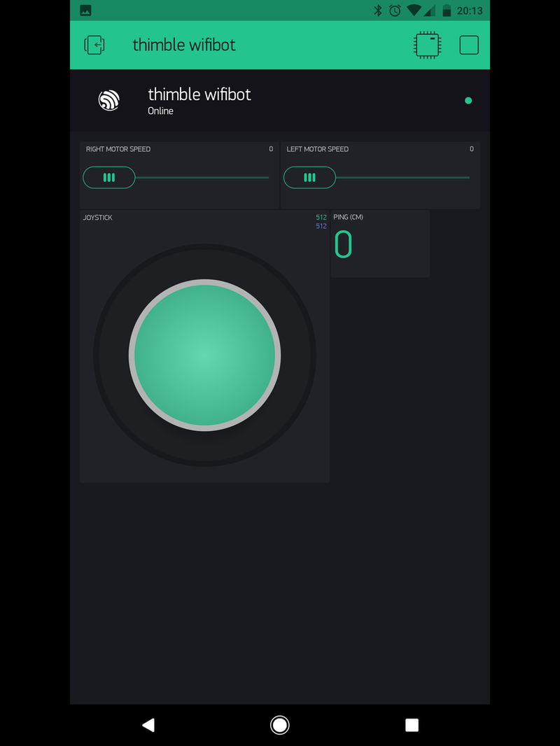Tap the 'Online' status text
560x746 pixels.
point(160,111)
